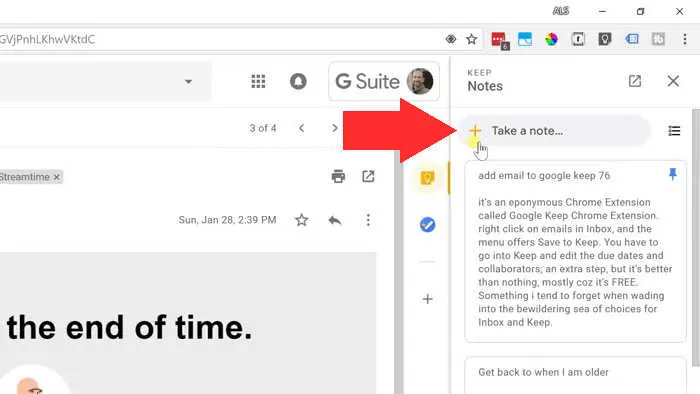The image size is (700, 394).
Task: Open more message options menu
Action: [368, 220]
